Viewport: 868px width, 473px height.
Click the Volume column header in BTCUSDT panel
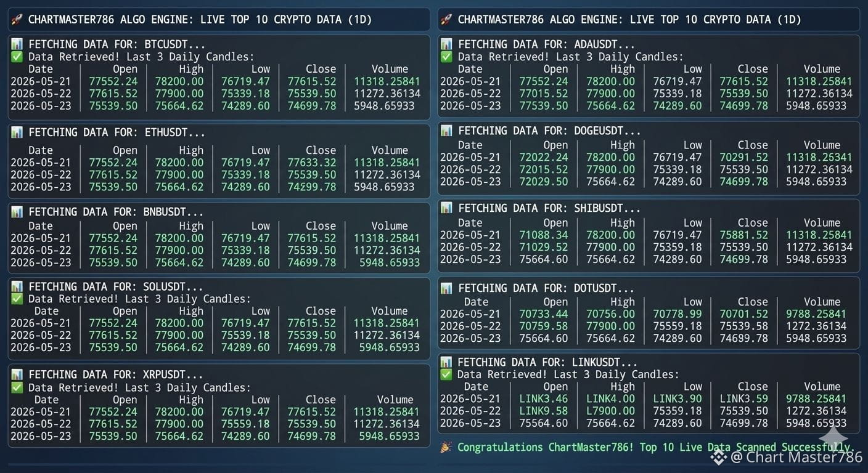[x=390, y=69]
